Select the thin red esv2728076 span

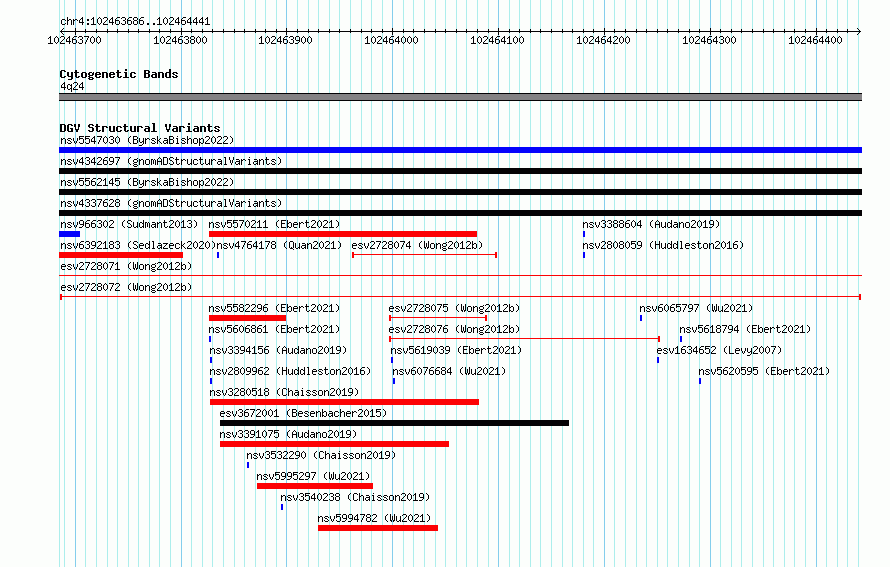(524, 339)
